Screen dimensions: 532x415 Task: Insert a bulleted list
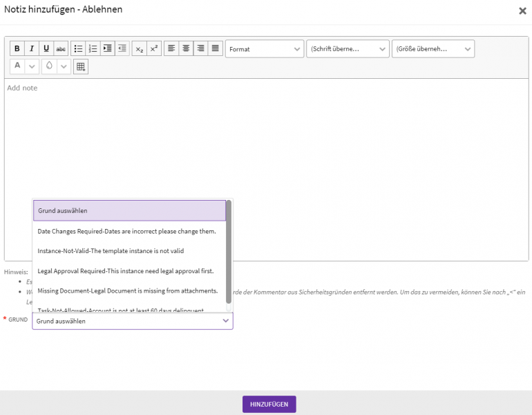point(79,48)
